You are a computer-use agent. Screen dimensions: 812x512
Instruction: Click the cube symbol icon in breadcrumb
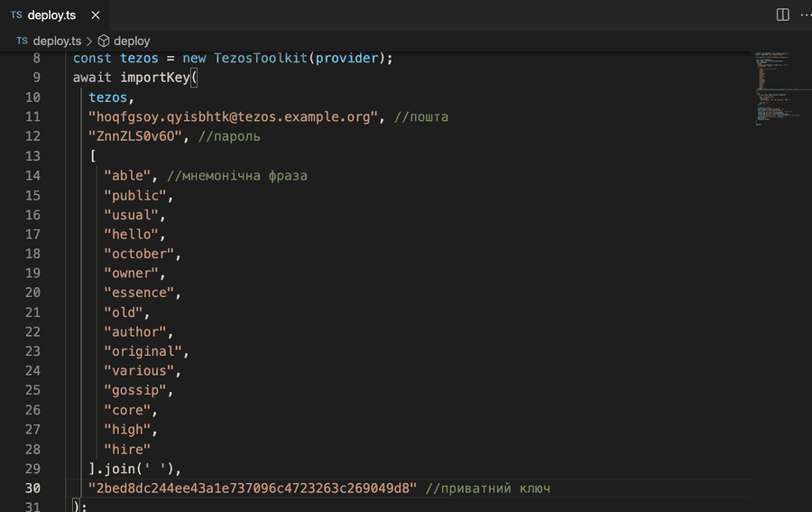click(103, 41)
